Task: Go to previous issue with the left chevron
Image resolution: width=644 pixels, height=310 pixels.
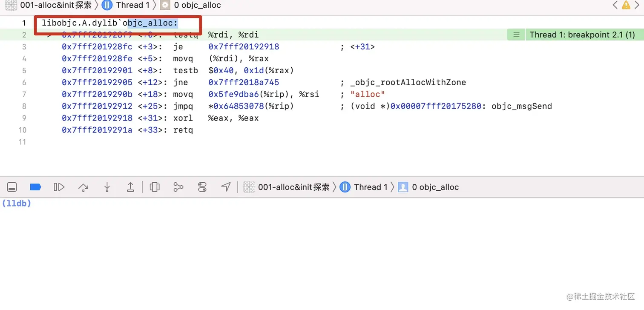Action: 615,5
